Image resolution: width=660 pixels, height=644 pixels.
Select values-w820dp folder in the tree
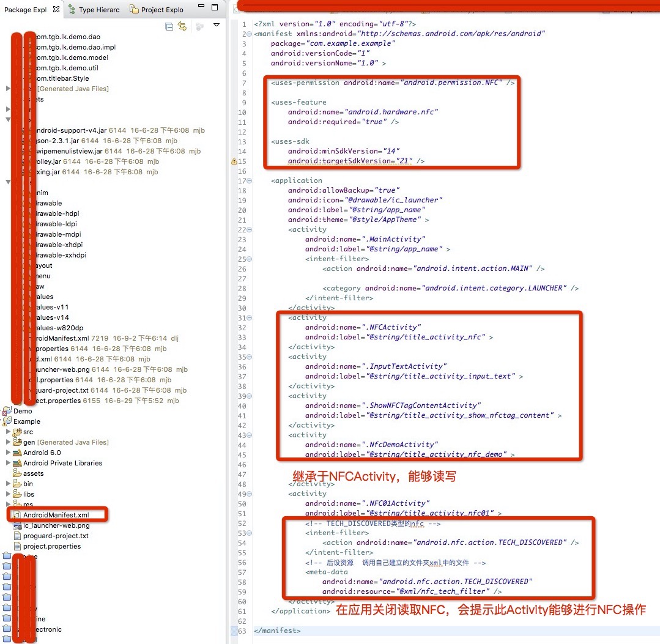coord(60,328)
